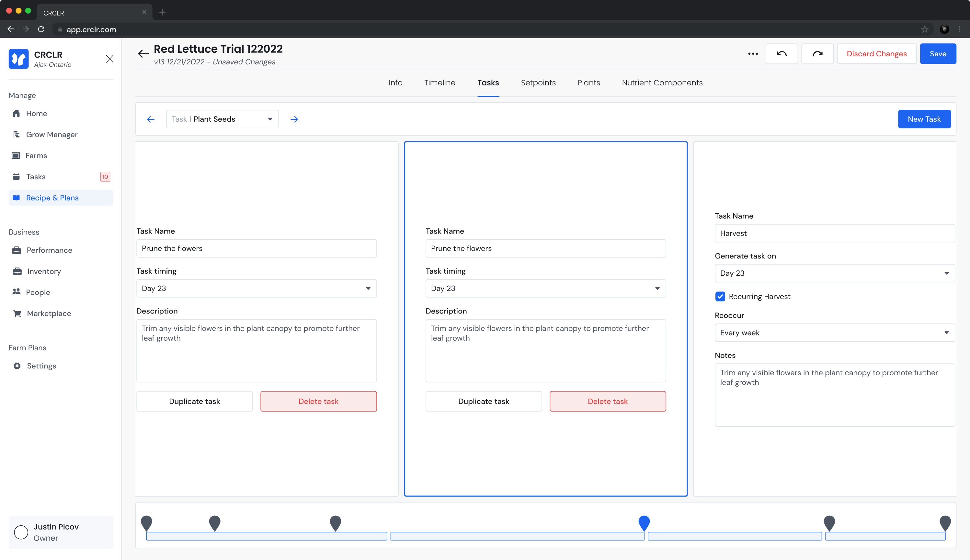Screen dimensions: 970x560
Task: Go to next task with right arrow
Action: coord(294,119)
